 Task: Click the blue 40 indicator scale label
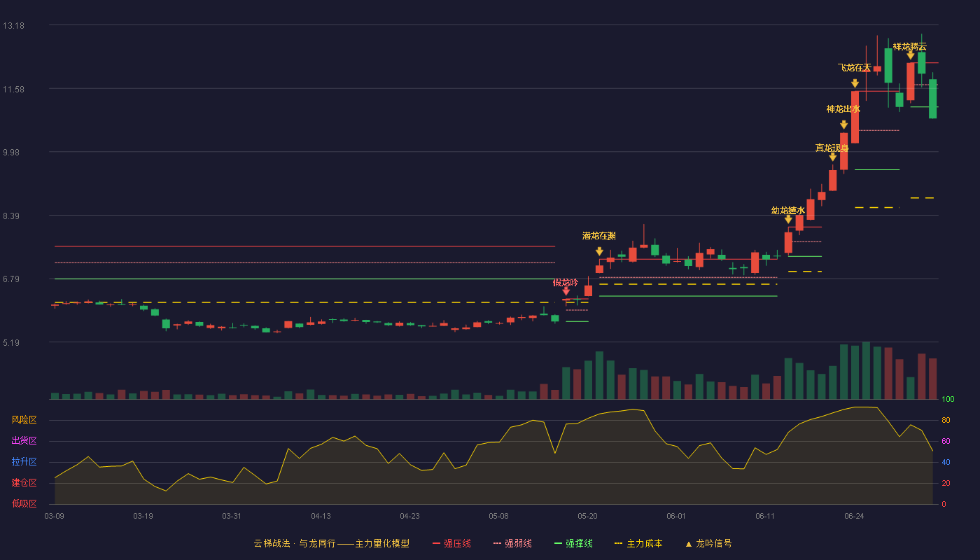(x=946, y=462)
